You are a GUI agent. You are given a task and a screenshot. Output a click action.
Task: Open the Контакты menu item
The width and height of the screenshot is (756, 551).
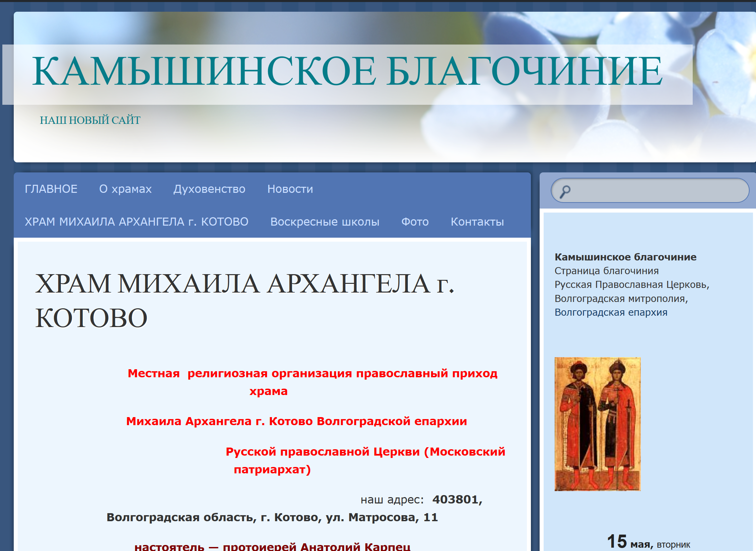pyautogui.click(x=477, y=222)
